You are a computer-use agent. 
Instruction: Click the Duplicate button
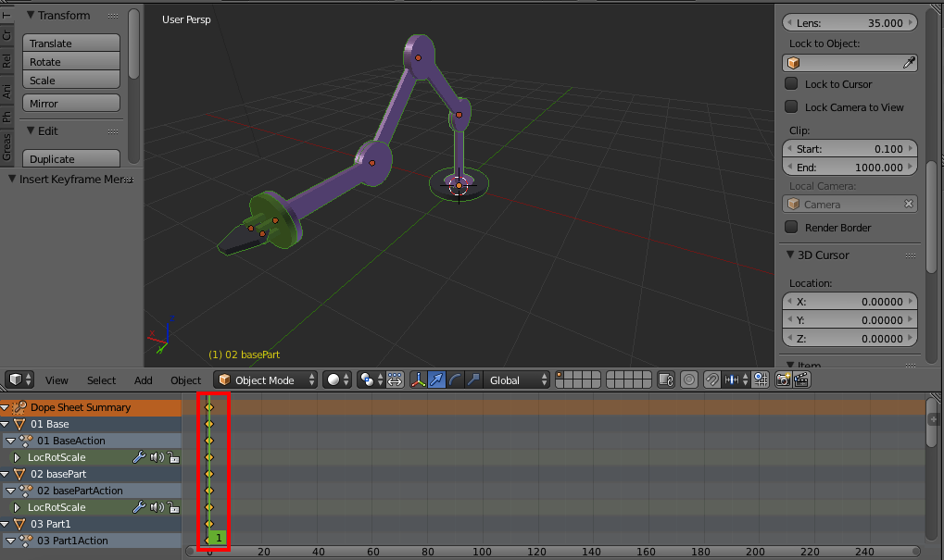pos(71,159)
